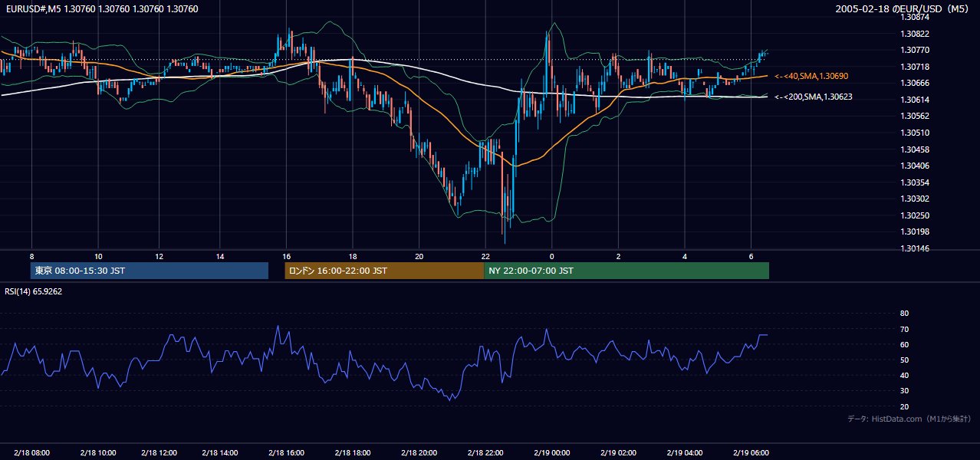
Task: Click the 2/18 10:00 bottom date label
Action: 97,452
